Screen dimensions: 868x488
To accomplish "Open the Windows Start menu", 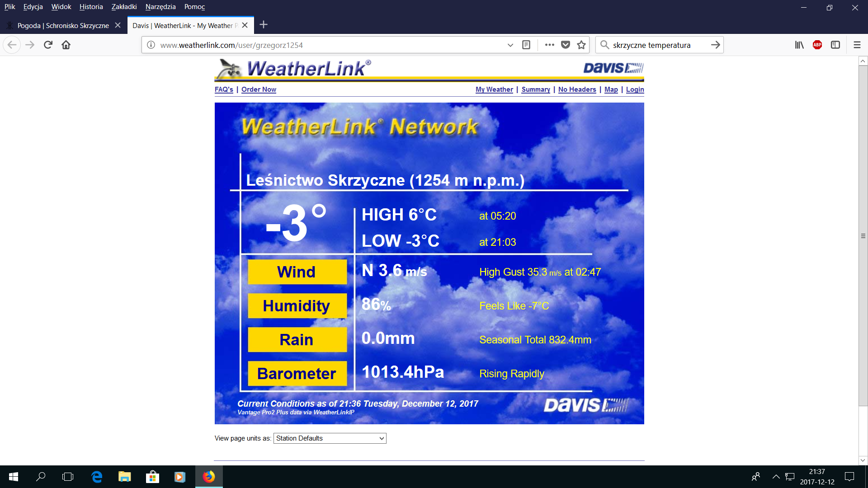I will click(x=14, y=477).
